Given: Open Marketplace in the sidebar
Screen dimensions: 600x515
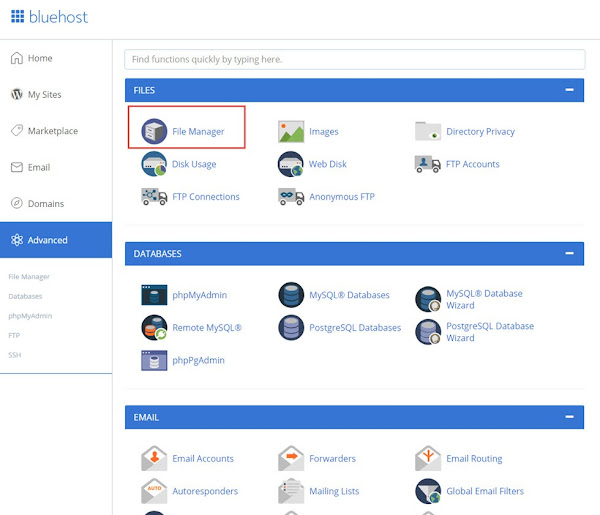Looking at the screenshot, I should (x=56, y=131).
